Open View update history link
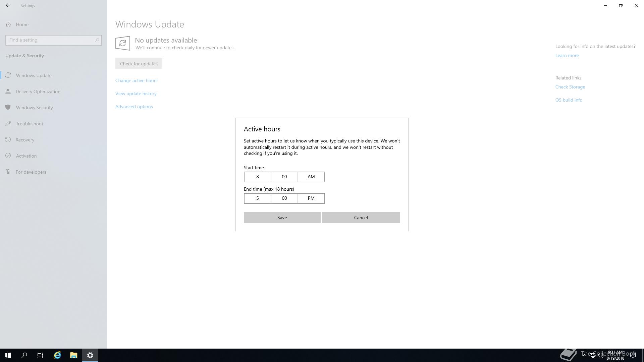 pyautogui.click(x=136, y=94)
